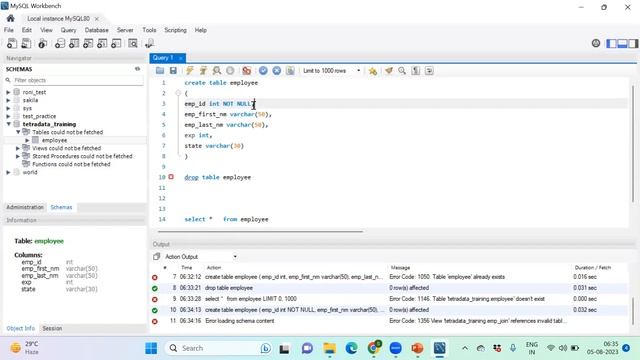Open script file in query editor
640x360 pixels.
(160, 71)
